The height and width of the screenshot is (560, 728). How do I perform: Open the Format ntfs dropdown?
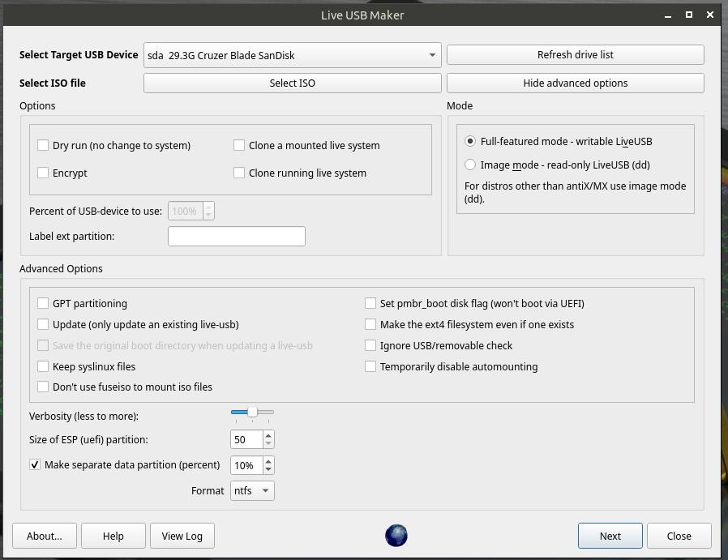click(x=252, y=490)
